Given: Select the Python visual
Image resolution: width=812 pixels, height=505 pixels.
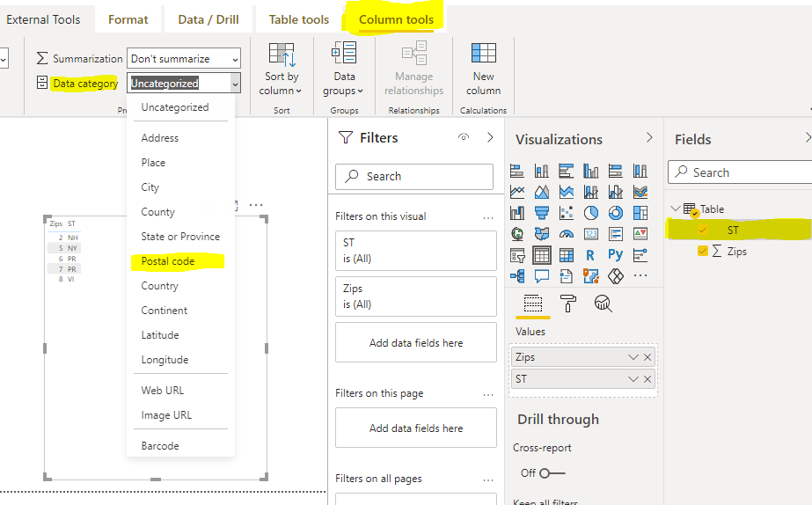Looking at the screenshot, I should (x=615, y=255).
